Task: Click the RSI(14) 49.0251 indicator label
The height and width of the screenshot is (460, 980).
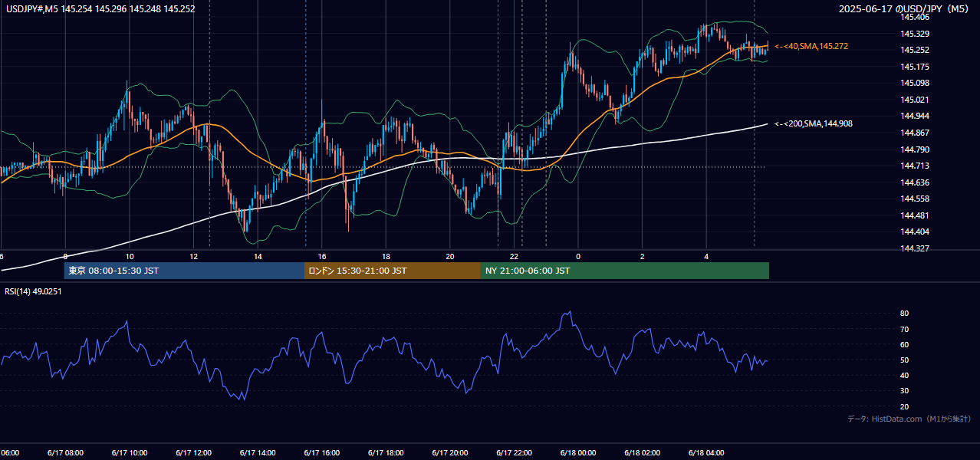Action: 33,291
